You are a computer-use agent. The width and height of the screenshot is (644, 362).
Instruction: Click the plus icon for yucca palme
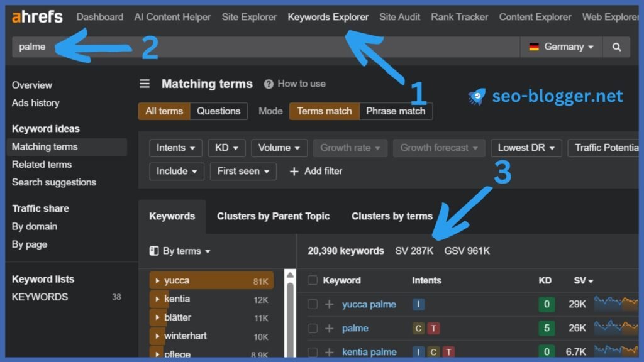(x=329, y=304)
